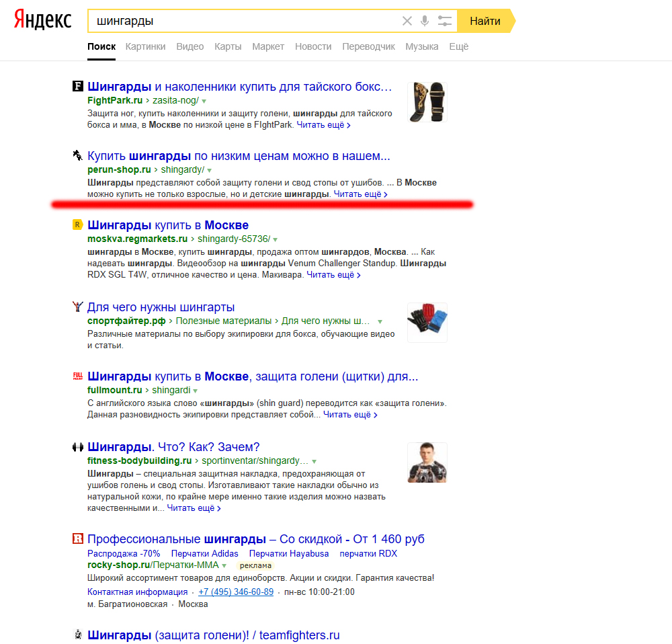Expand dropdown arrow next to fitness-bodybuilding.ru URL

click(x=314, y=461)
